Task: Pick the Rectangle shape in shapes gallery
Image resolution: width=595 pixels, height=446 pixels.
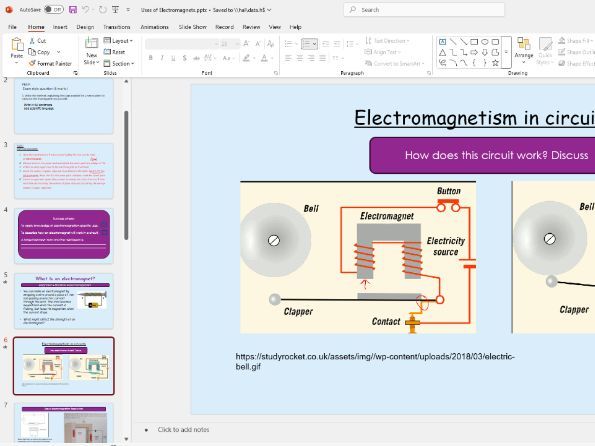Action: 474,41
